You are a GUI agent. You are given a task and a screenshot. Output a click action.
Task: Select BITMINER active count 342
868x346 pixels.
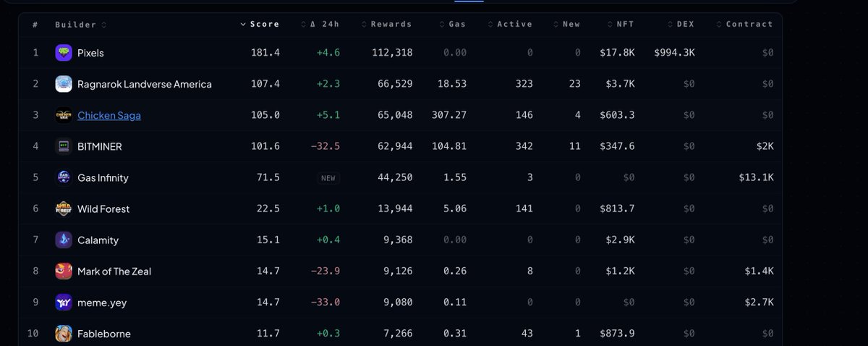[524, 146]
